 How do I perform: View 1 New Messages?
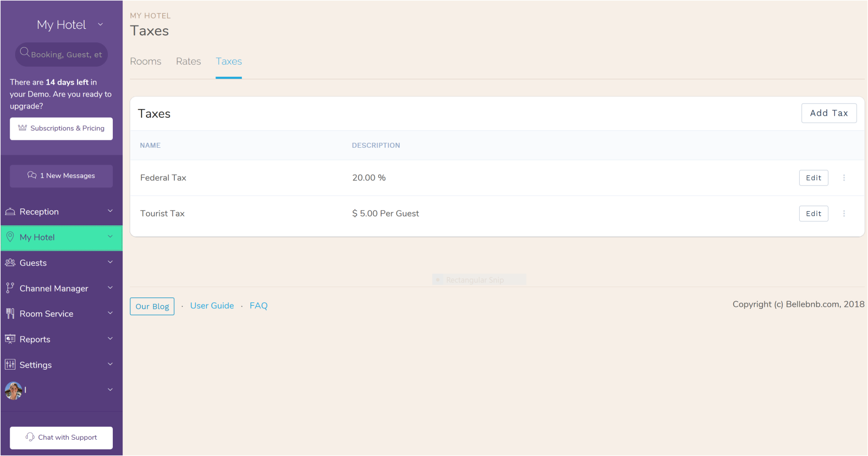61,176
